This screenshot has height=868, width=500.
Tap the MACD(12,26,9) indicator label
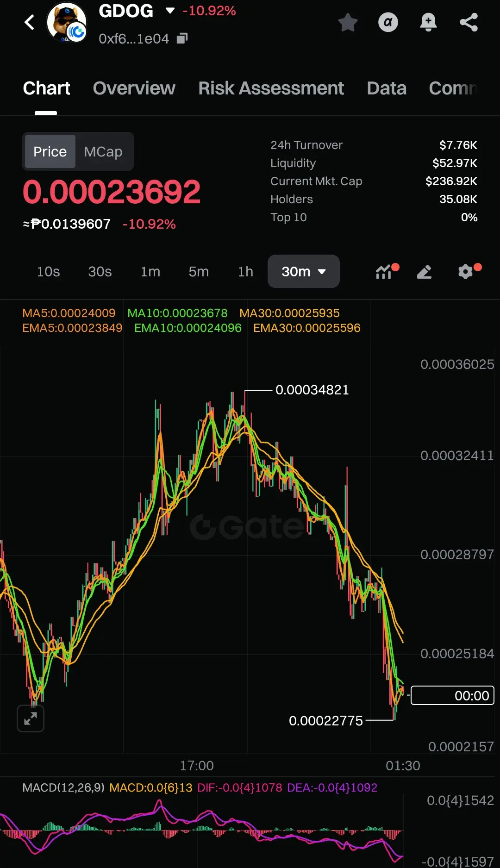tap(63, 787)
